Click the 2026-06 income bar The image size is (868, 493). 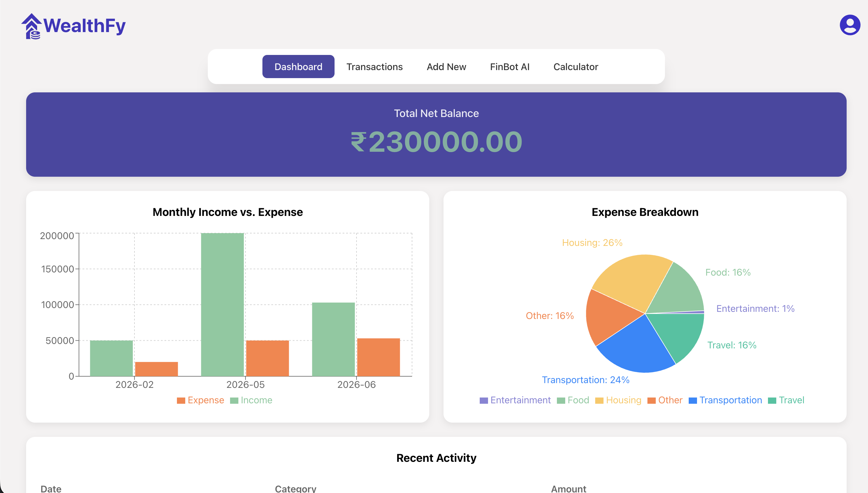click(x=333, y=339)
